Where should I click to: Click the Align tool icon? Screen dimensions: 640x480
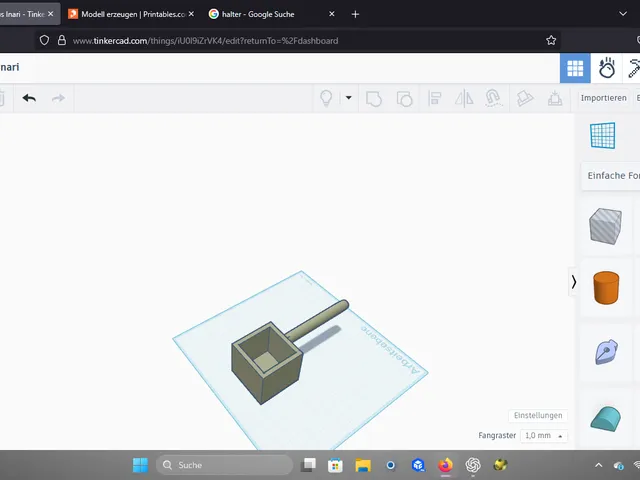(434, 98)
